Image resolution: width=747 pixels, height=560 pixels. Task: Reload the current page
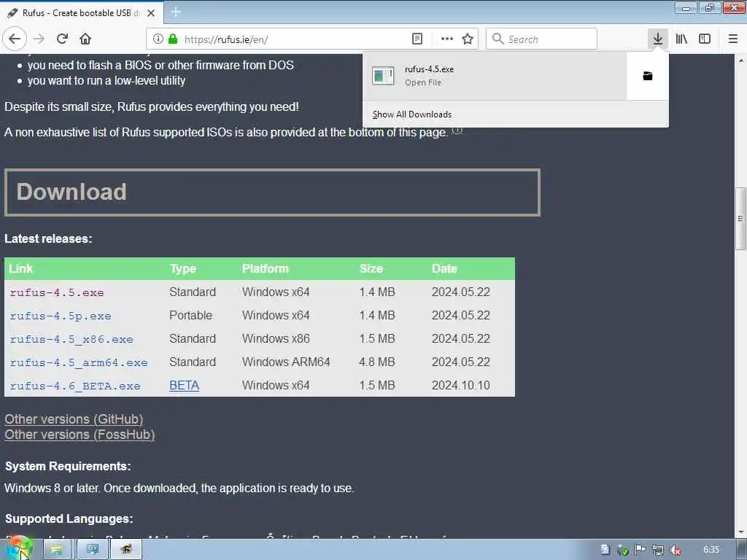[63, 39]
